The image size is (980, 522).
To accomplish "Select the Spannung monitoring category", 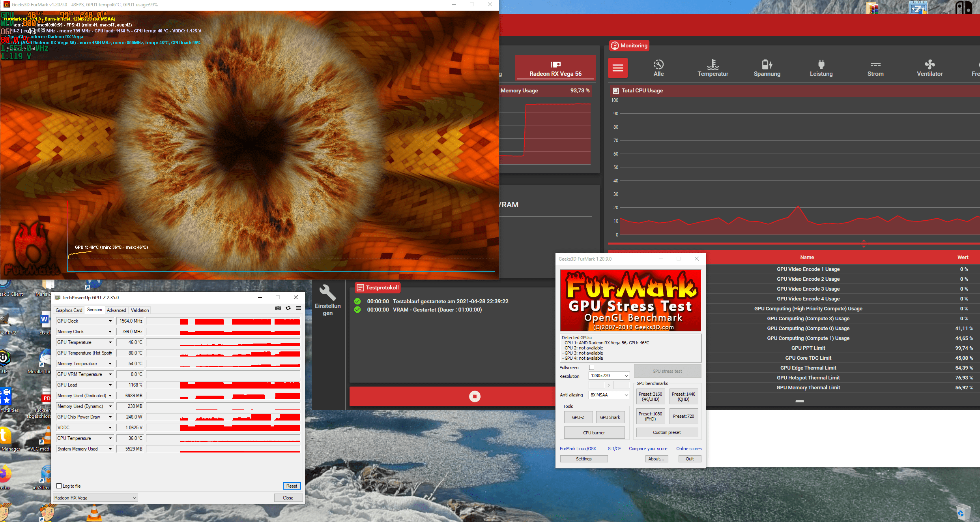I will click(767, 68).
